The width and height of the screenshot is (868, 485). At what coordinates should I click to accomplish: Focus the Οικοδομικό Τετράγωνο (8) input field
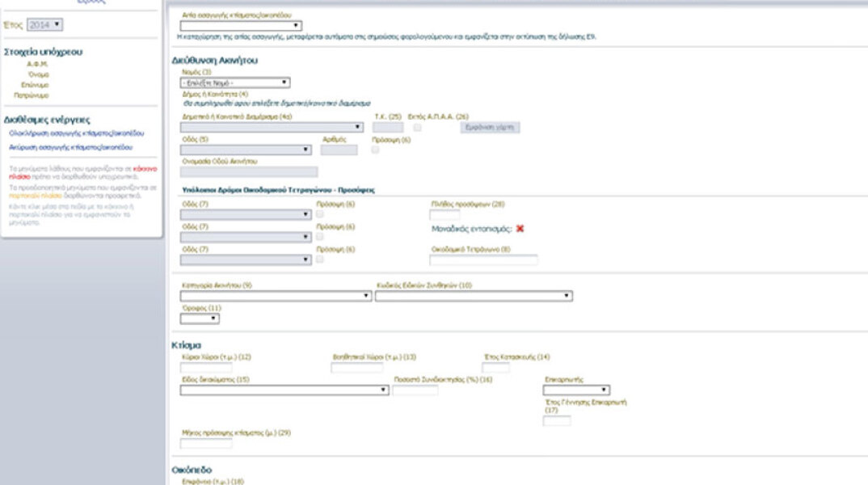coord(483,260)
